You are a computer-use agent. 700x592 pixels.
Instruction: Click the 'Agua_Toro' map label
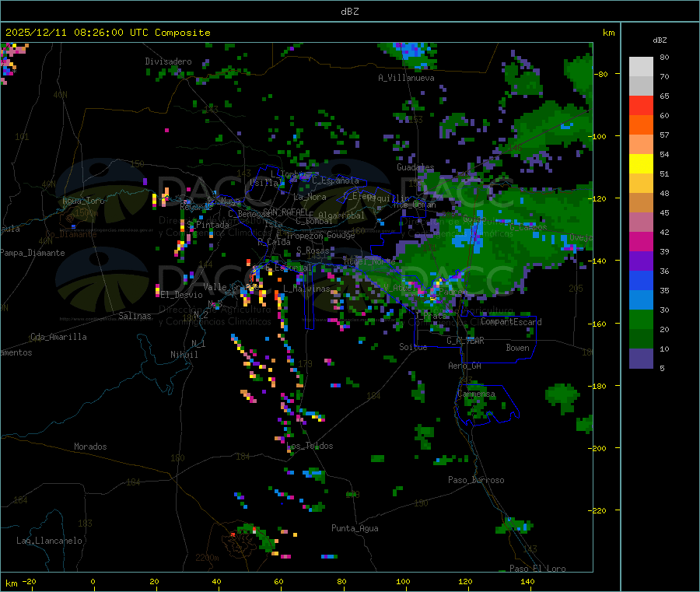83,201
